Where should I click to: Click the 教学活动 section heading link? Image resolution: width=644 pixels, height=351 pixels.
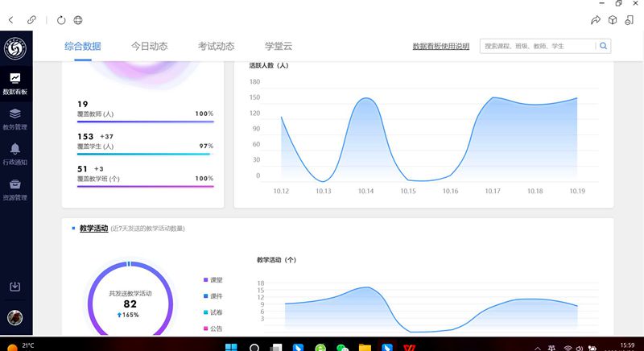tap(93, 229)
